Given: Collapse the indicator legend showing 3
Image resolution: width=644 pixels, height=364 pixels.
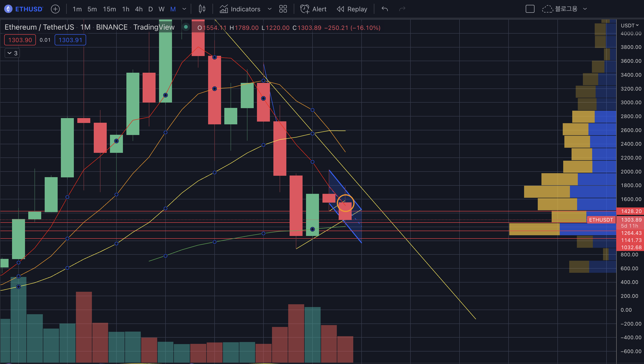Looking at the screenshot, I should (x=12, y=53).
